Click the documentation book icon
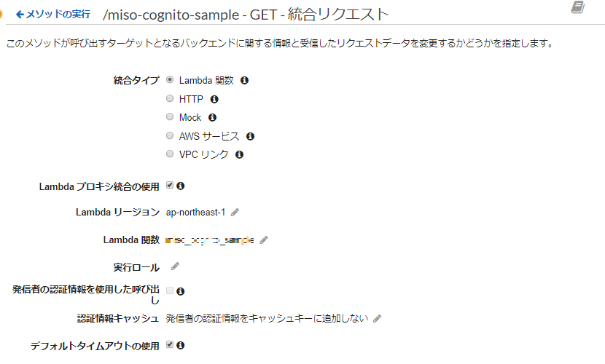The width and height of the screenshot is (605, 364). click(x=578, y=7)
